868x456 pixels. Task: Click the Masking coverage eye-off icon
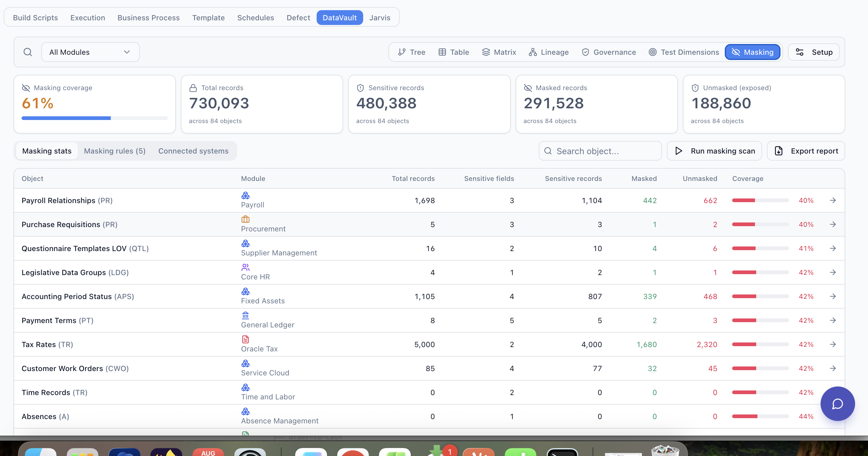pos(26,88)
